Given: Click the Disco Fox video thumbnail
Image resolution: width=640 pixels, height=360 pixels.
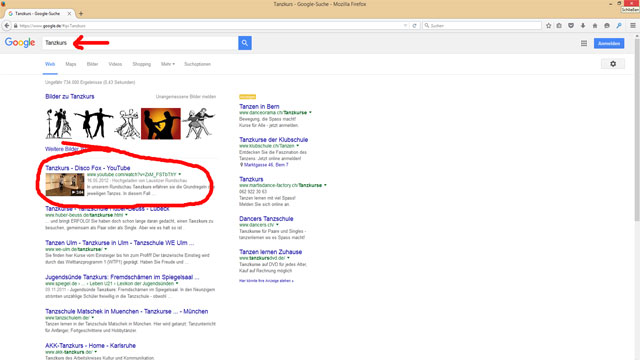Looking at the screenshot, I should 64,184.
